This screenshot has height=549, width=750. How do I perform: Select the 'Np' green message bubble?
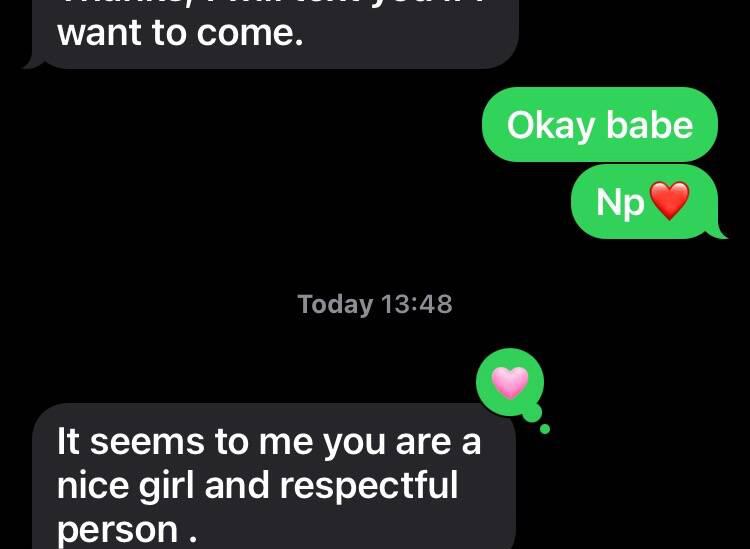tap(645, 202)
